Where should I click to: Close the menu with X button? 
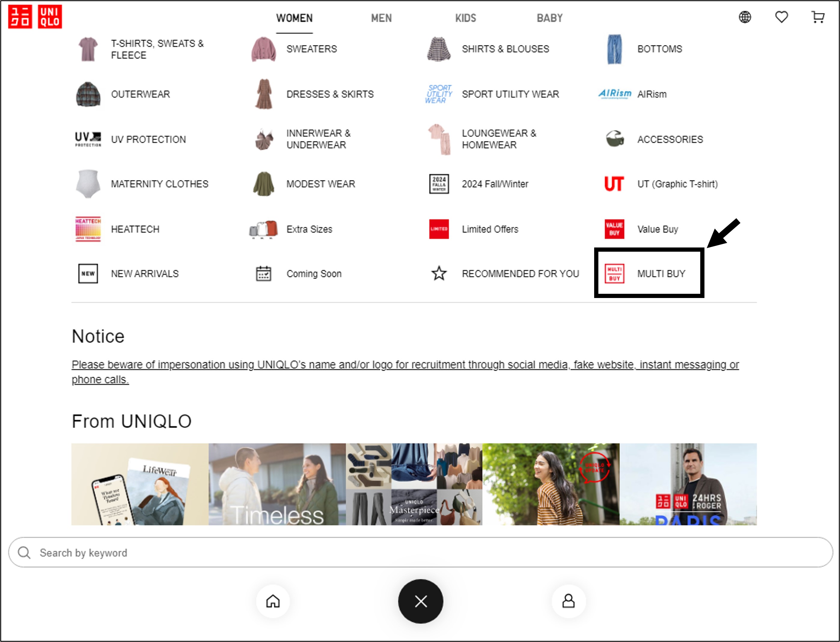pos(420,601)
